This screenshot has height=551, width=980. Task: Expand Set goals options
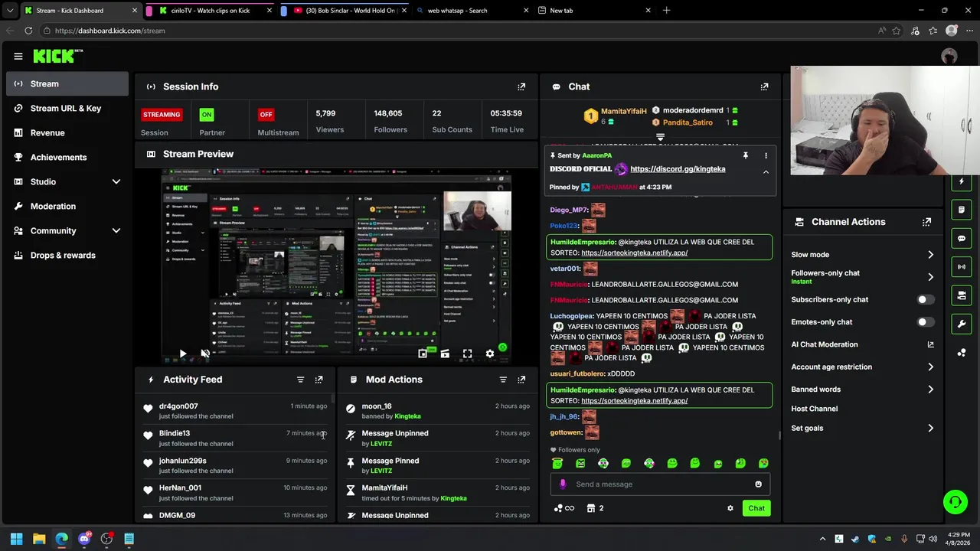[930, 429]
